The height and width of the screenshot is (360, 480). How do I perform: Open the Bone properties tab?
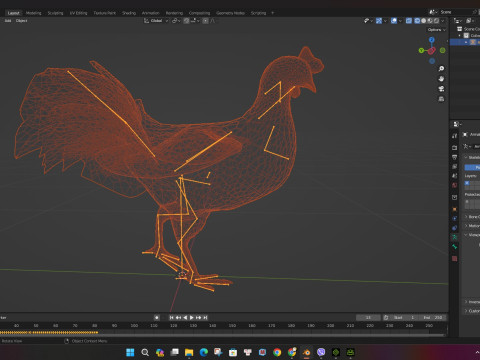coord(454,247)
